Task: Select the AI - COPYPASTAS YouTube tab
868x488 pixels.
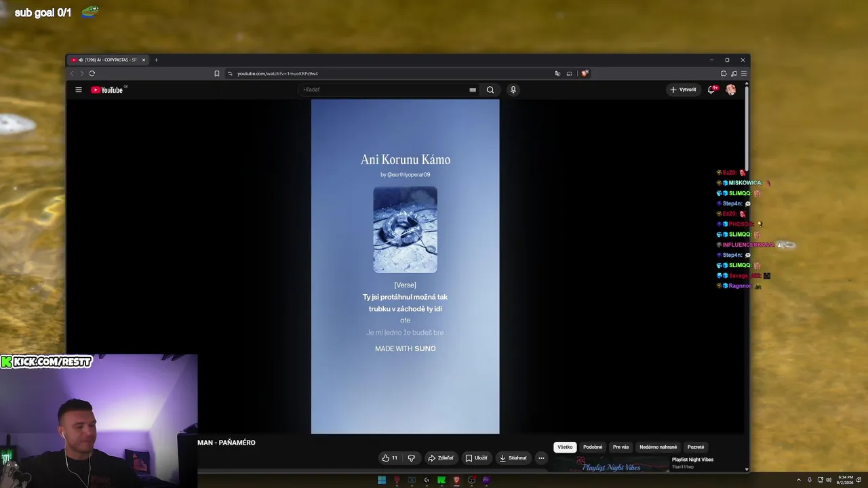Action: click(108, 60)
